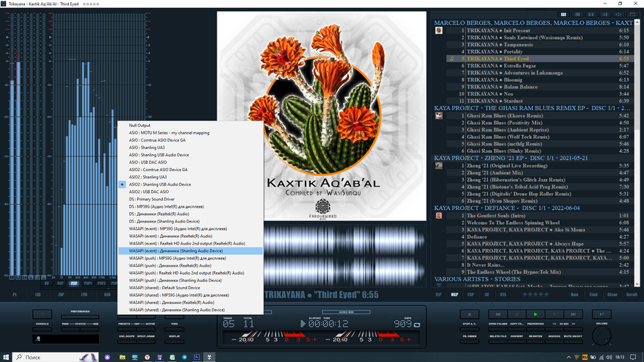Click the Find playlist button
This screenshot has width=644, height=362.
point(593,294)
